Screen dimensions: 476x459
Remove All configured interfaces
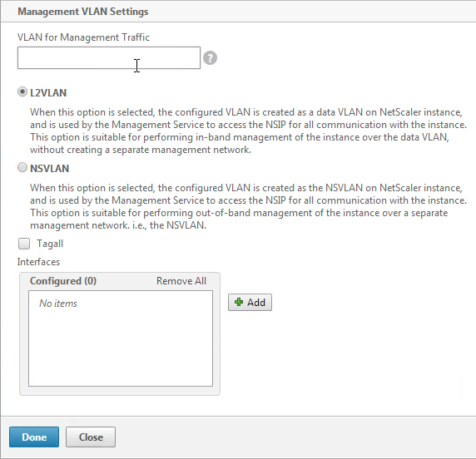tap(181, 281)
